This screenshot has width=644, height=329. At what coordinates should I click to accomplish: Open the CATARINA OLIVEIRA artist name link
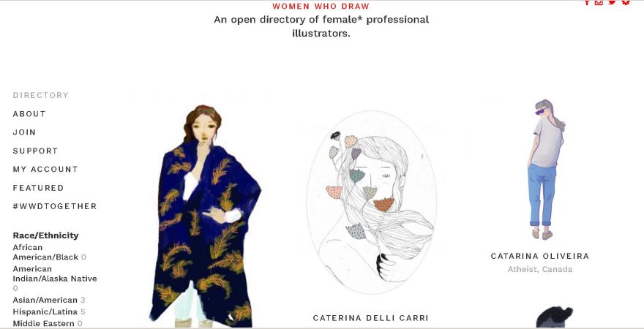(x=539, y=256)
